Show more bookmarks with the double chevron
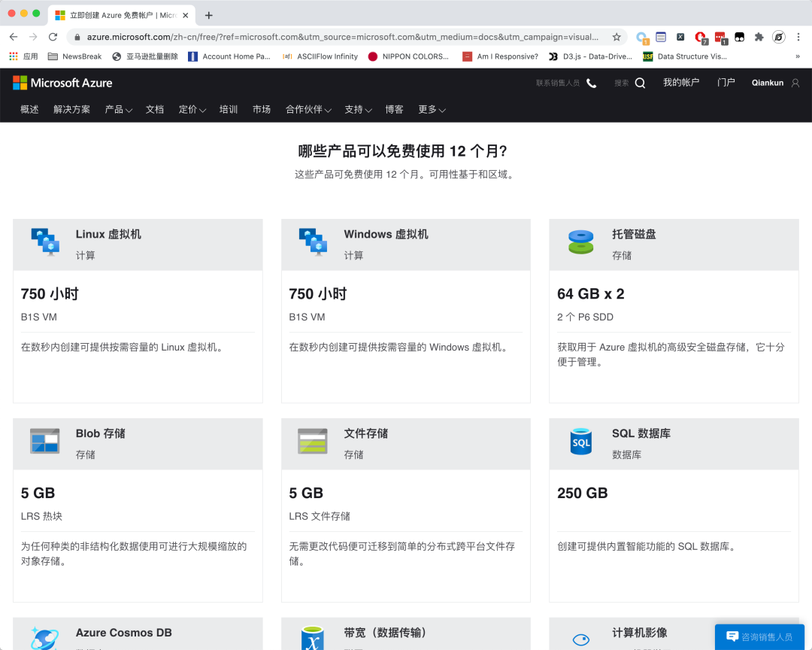This screenshot has width=812, height=650. pyautogui.click(x=798, y=56)
